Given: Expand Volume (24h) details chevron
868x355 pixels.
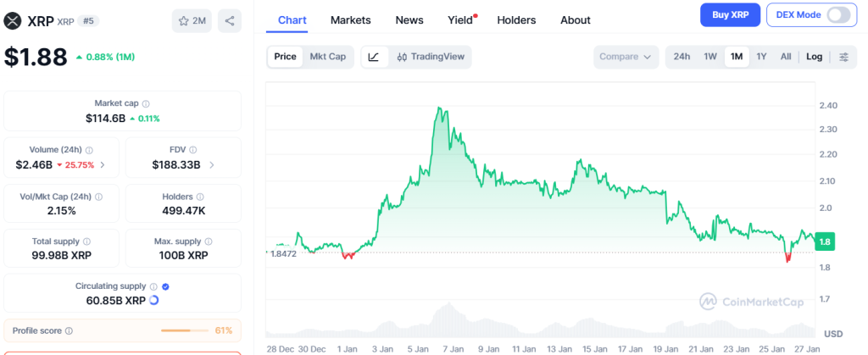Looking at the screenshot, I should click(103, 164).
